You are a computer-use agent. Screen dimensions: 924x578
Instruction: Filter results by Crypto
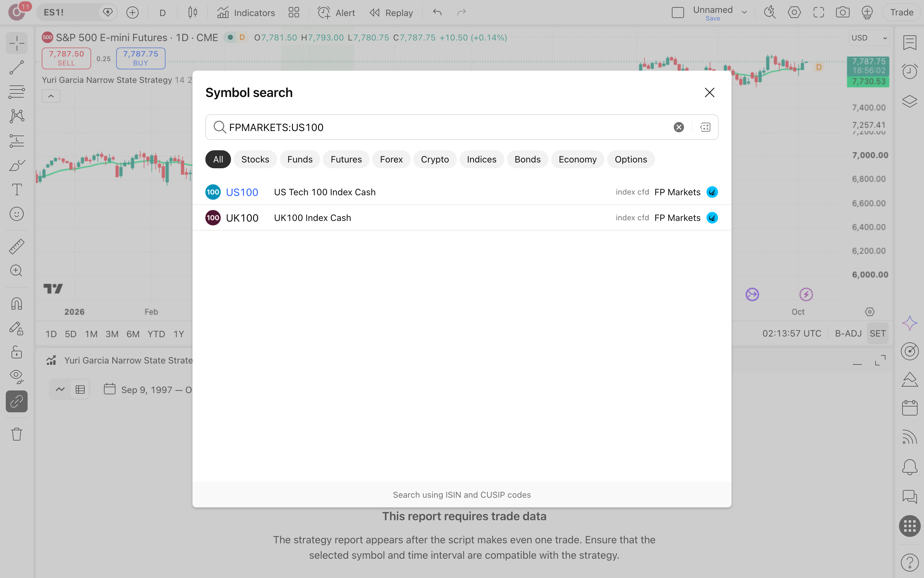pyautogui.click(x=434, y=159)
